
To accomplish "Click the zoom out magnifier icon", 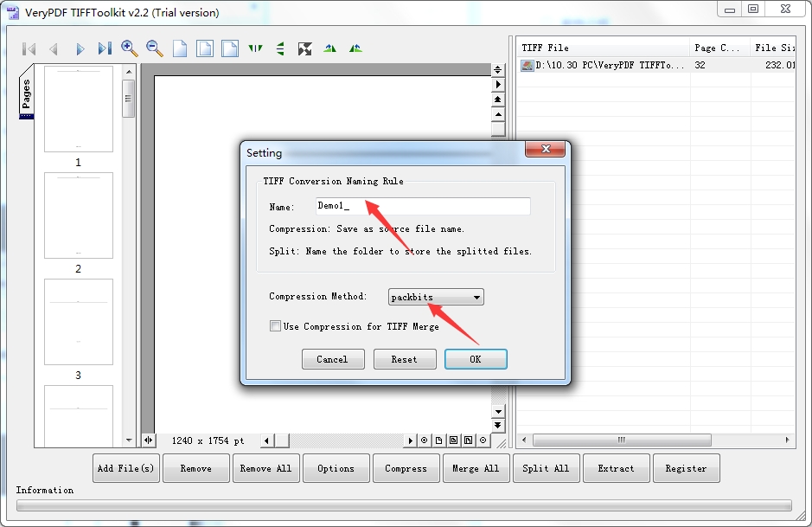I will pos(154,48).
